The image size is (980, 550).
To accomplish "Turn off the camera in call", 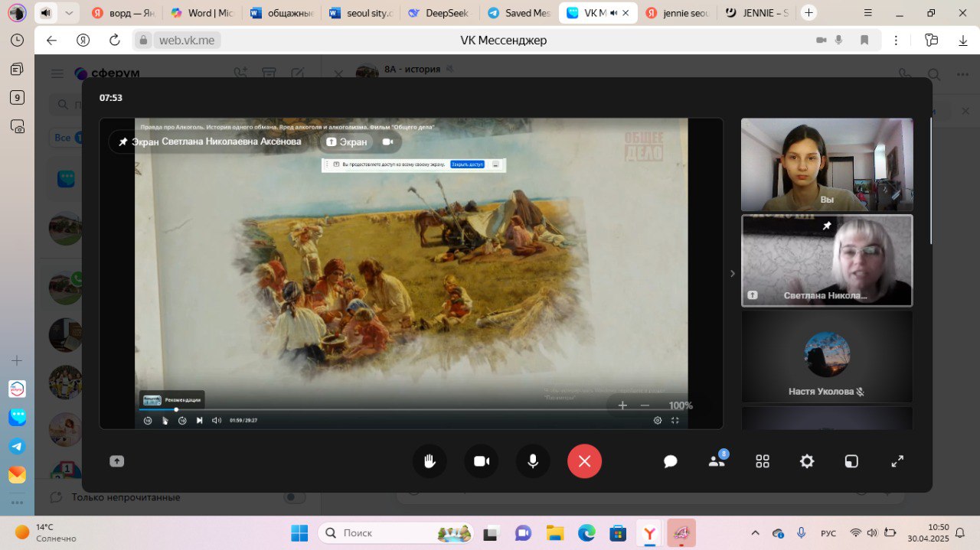I will point(482,461).
